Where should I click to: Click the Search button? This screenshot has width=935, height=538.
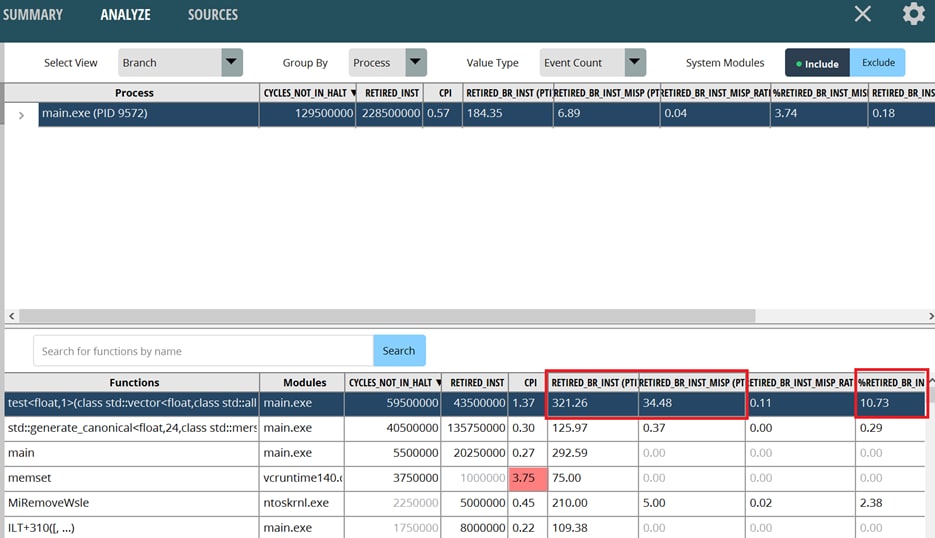pos(399,351)
